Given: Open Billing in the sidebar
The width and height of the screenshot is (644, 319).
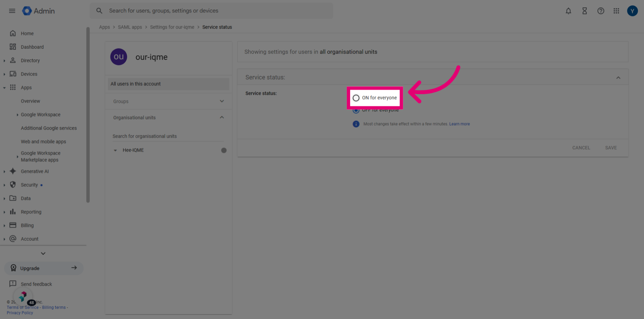Looking at the screenshot, I should point(27,225).
